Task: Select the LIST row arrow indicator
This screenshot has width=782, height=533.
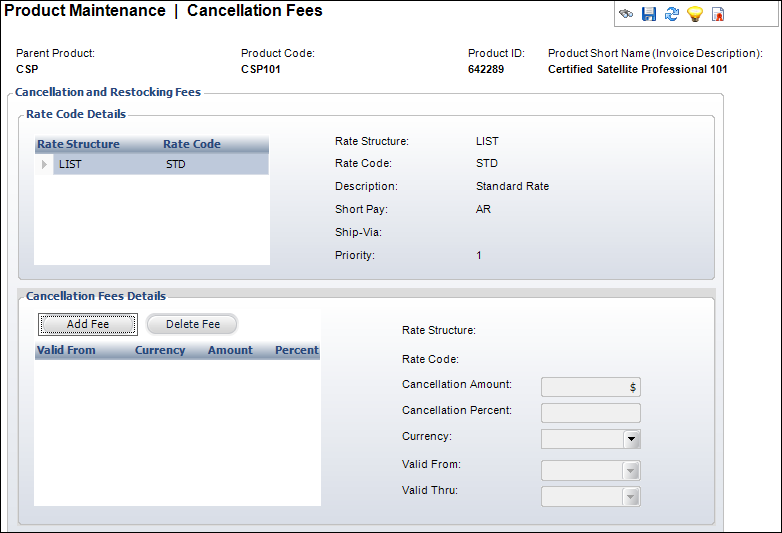Action: [44, 164]
